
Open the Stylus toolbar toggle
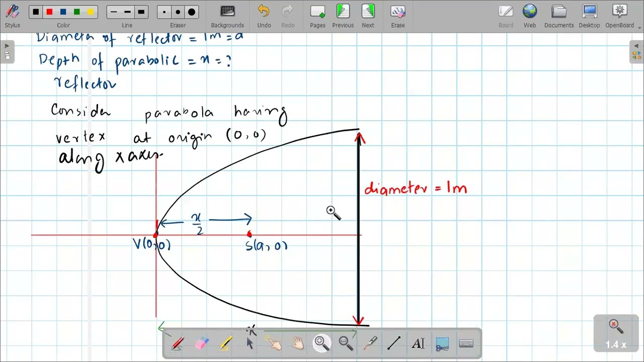(x=12, y=16)
